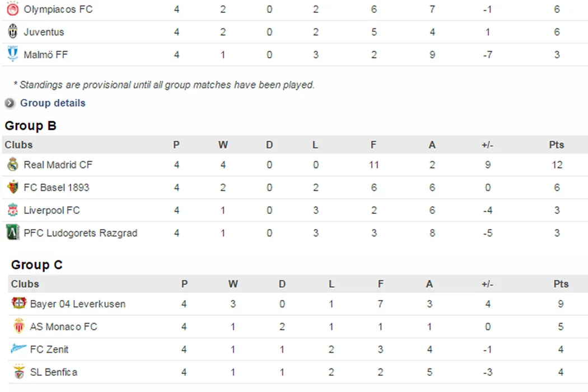
Task: Expand details using the Group details arrow
Action: point(10,103)
